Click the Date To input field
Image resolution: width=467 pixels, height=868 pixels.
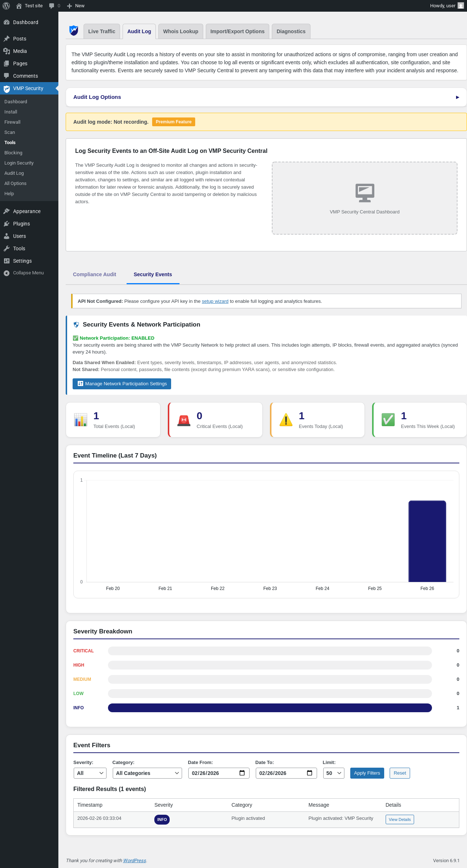pyautogui.click(x=286, y=773)
